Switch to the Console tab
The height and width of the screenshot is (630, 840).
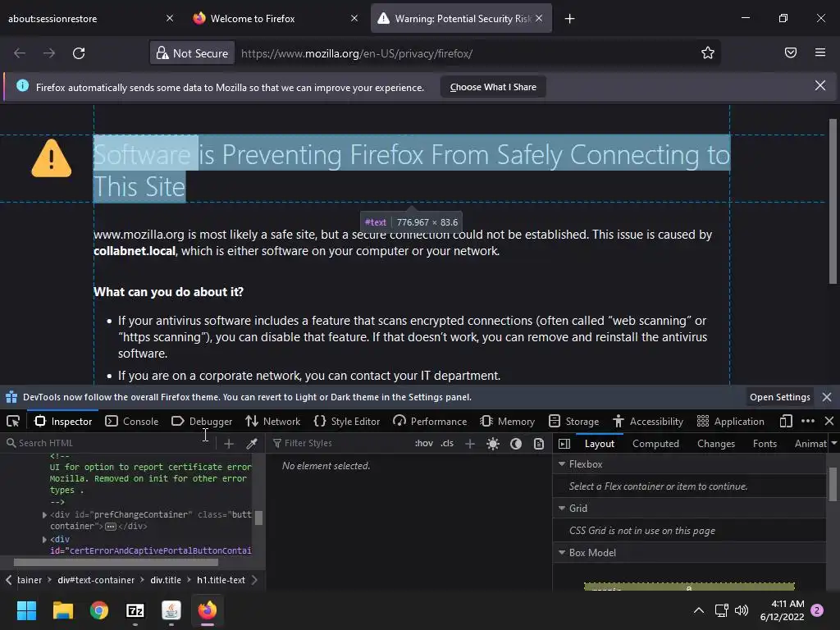click(x=132, y=422)
